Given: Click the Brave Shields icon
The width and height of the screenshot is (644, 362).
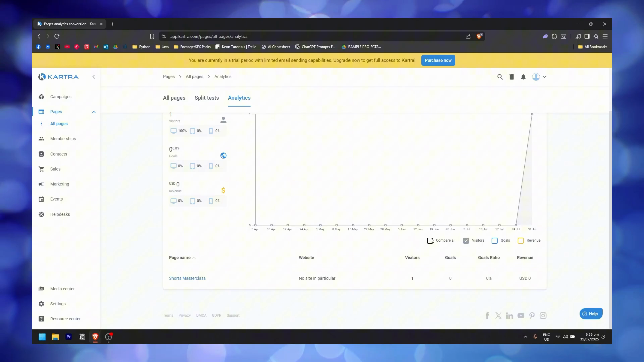Looking at the screenshot, I should [479, 36].
